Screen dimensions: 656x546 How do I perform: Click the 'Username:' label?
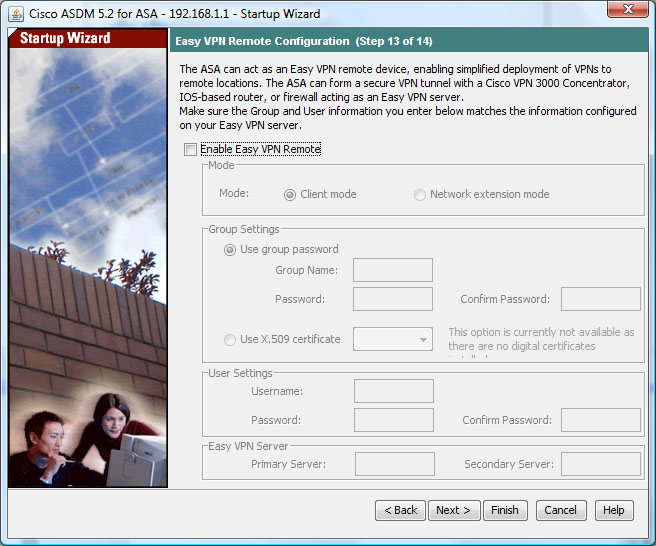click(277, 391)
